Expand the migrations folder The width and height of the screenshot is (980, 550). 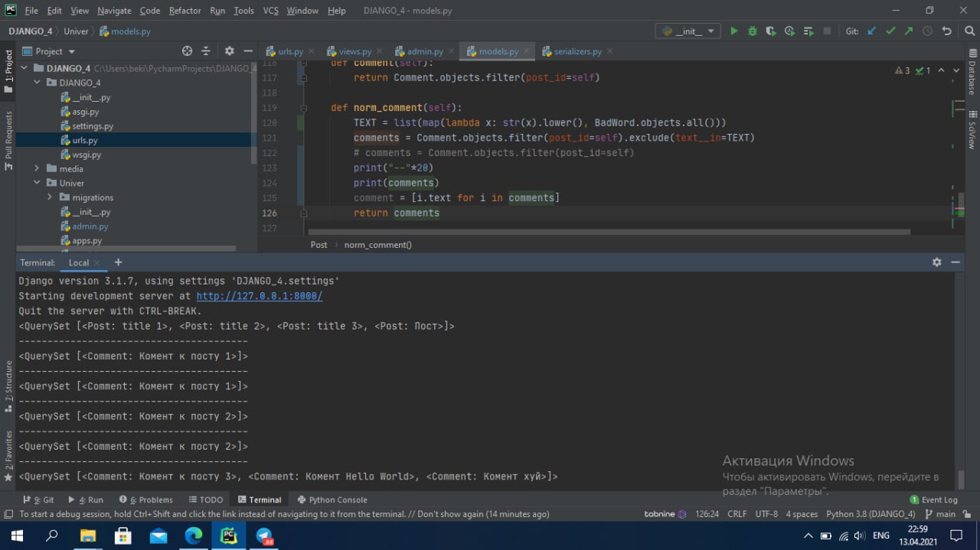click(x=50, y=197)
